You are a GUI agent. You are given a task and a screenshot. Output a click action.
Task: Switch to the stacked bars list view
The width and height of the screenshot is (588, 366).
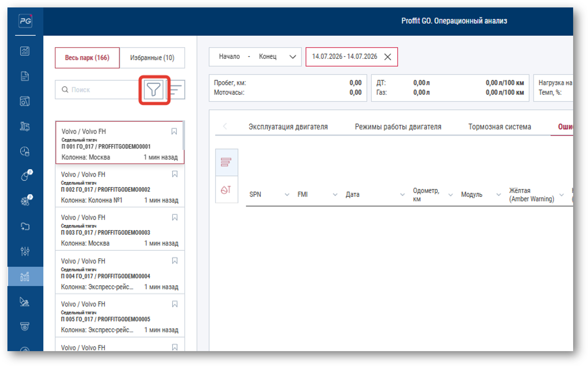(226, 162)
